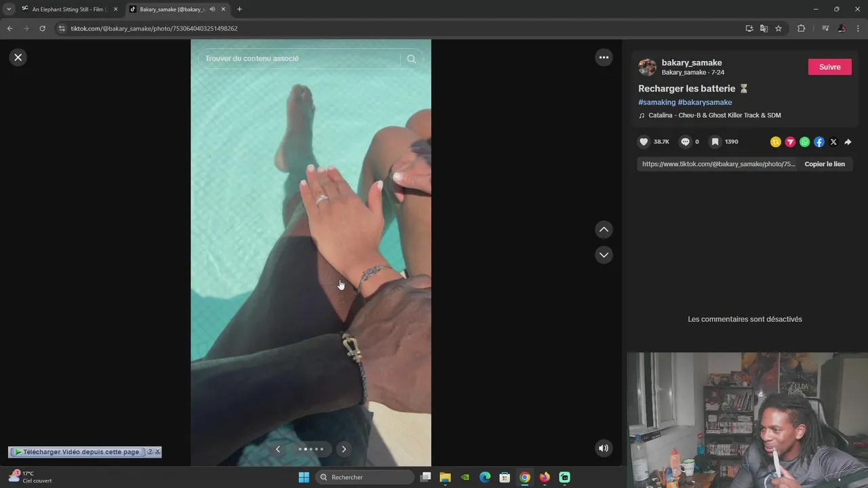868x488 pixels.
Task: Open Task View on the taskbar
Action: (425, 477)
